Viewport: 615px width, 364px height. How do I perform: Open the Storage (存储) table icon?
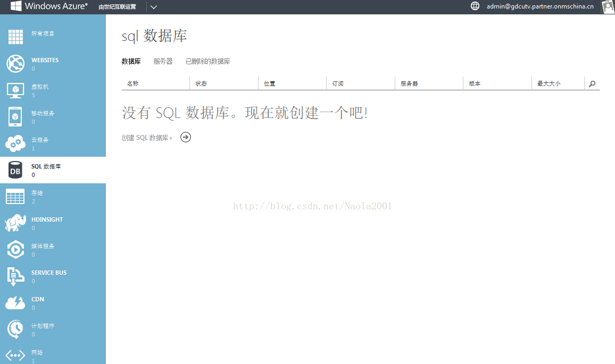coord(15,196)
